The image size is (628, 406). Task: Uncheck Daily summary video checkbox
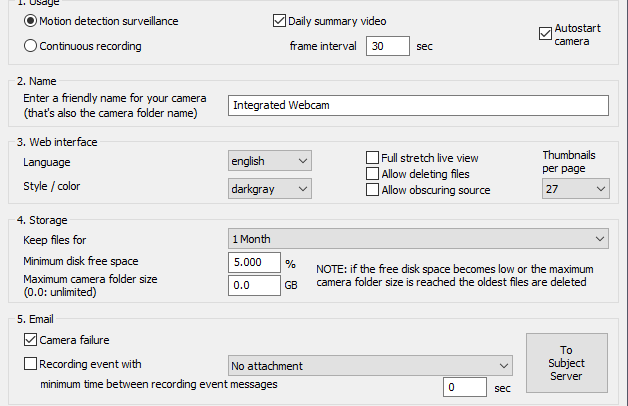[x=279, y=21]
